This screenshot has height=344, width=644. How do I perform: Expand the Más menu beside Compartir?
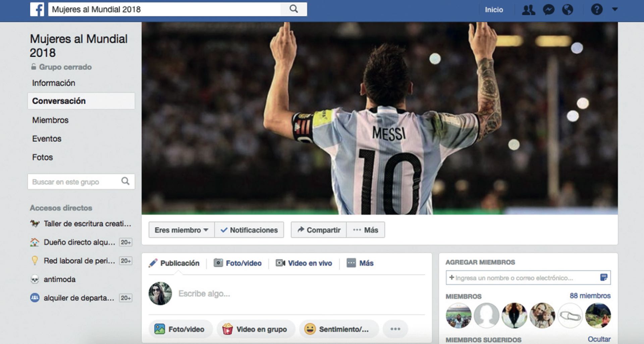coord(366,230)
